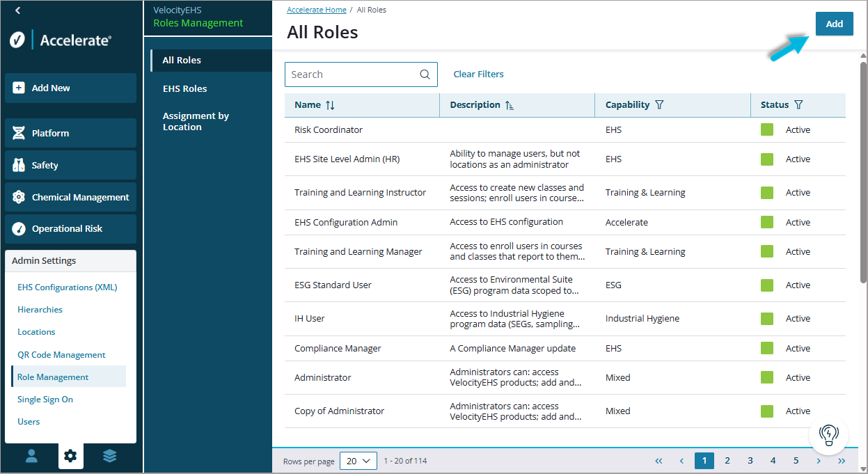Viewport: 868px width, 474px height.
Task: Sort by the Description column icon
Action: [510, 105]
